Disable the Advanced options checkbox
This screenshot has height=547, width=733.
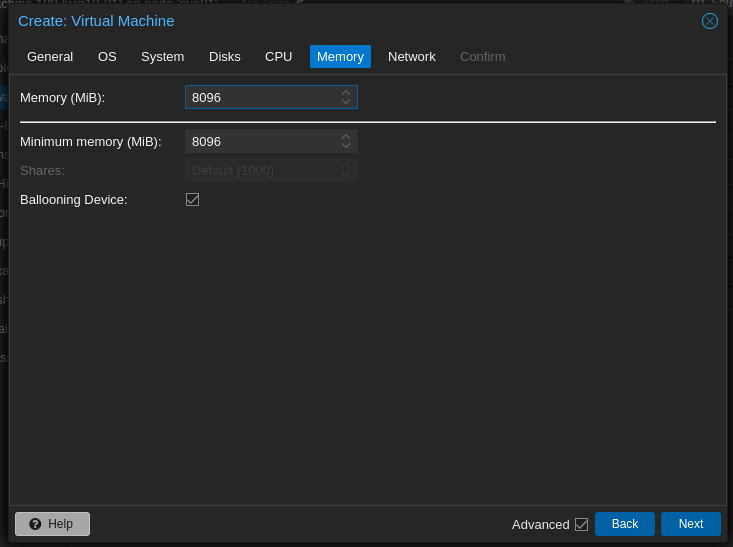(x=581, y=524)
